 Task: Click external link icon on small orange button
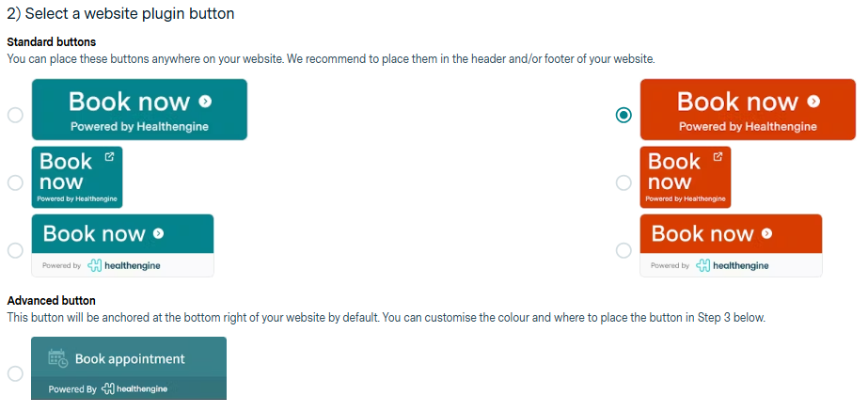(x=718, y=157)
